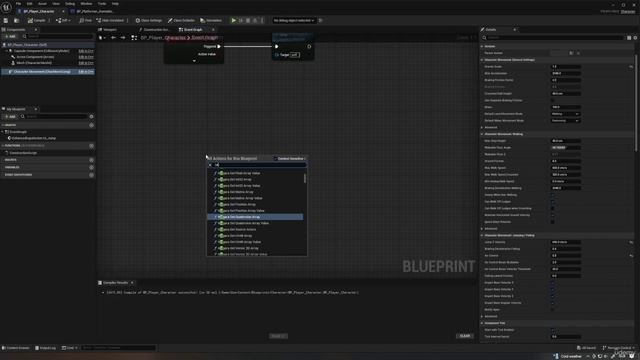Toggle Hide Unrelated nodes
Viewport: 640px width, 360px height.
(x=110, y=20)
